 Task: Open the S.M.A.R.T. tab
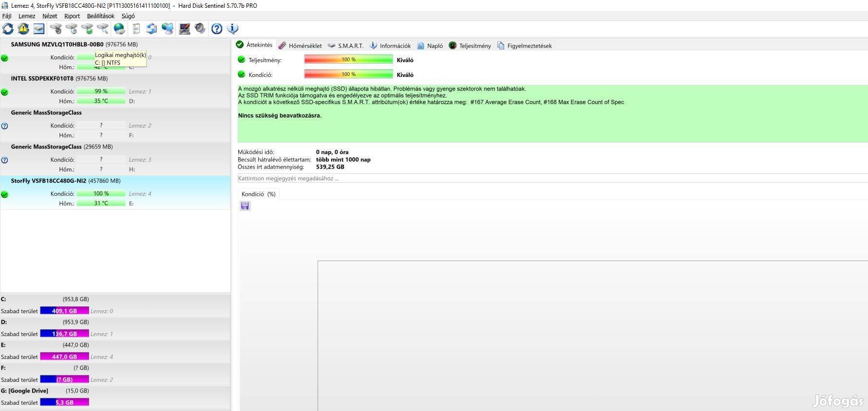click(x=345, y=46)
